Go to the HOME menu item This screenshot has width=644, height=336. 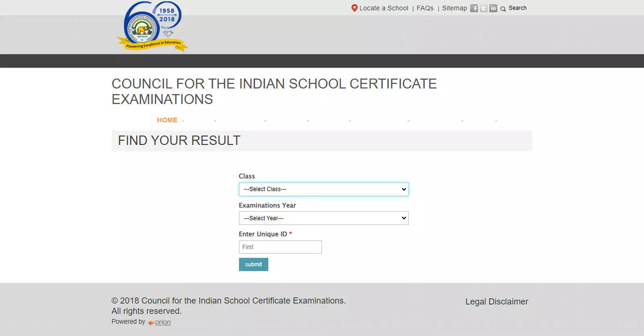(167, 120)
